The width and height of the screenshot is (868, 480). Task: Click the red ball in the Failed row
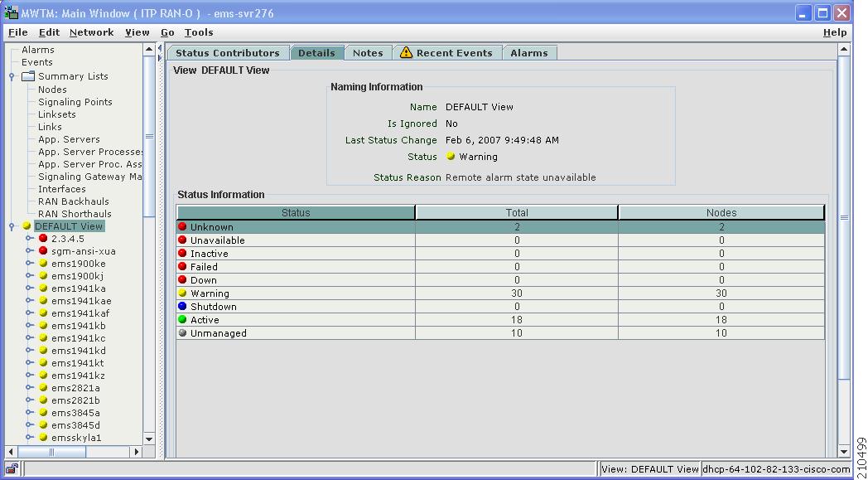(x=183, y=267)
